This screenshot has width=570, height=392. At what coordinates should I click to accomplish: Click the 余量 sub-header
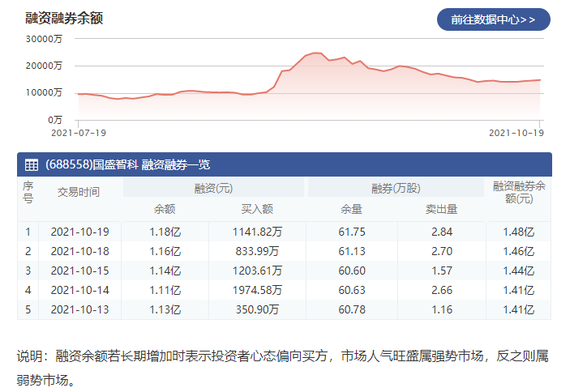(352, 209)
